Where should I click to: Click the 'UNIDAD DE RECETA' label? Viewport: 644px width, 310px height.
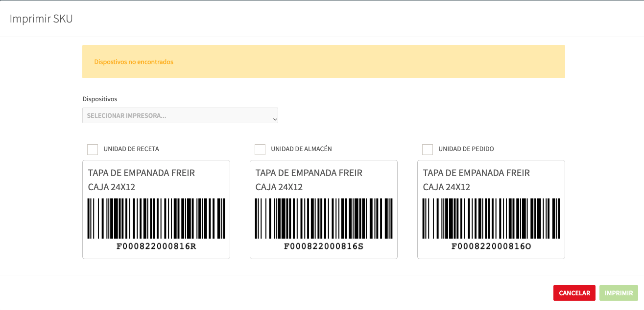click(x=131, y=149)
